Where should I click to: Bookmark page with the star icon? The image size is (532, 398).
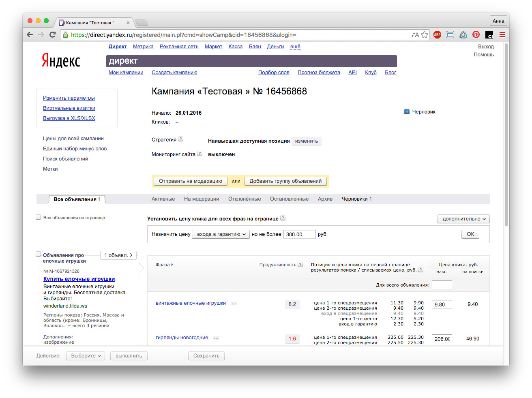point(425,35)
